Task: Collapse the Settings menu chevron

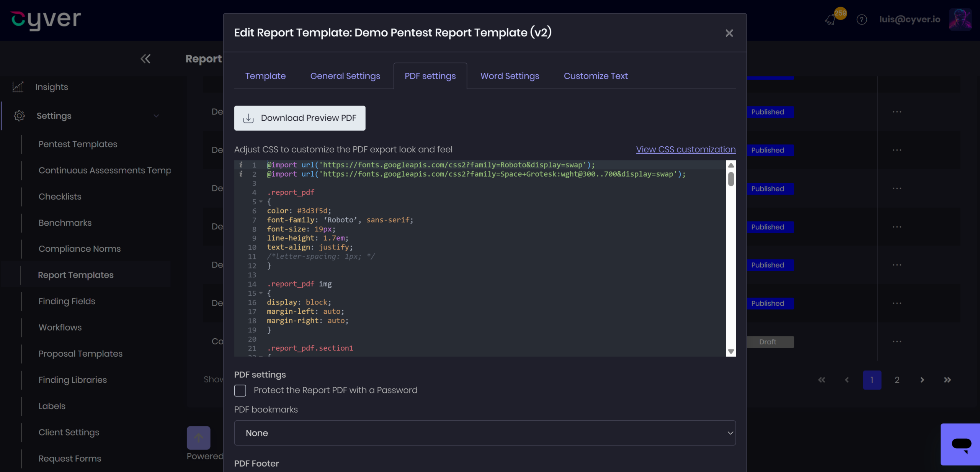Action: (x=156, y=116)
